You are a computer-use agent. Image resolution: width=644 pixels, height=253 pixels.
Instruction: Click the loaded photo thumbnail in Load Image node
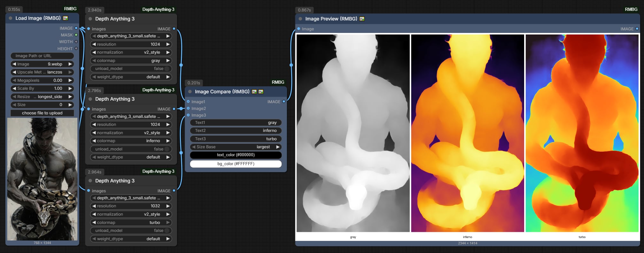42,179
